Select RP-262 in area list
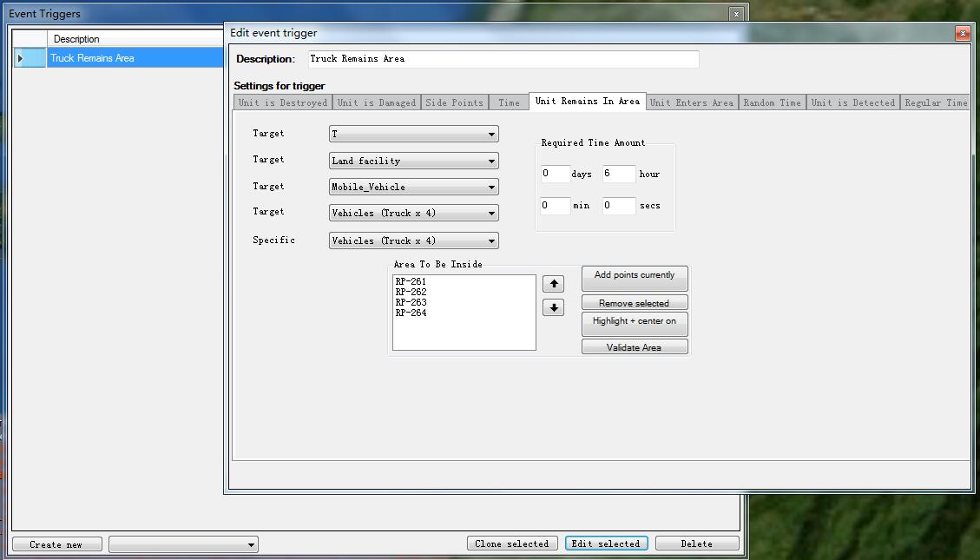This screenshot has width=980, height=560. pyautogui.click(x=411, y=292)
